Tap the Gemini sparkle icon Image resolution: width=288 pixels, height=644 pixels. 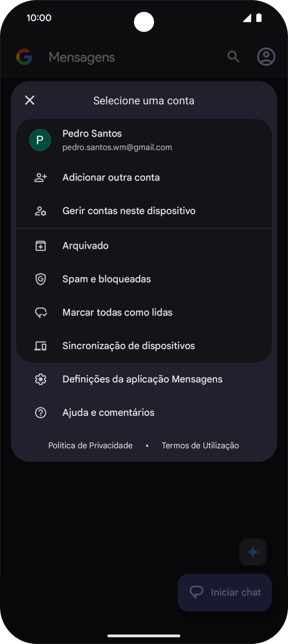pyautogui.click(x=252, y=552)
